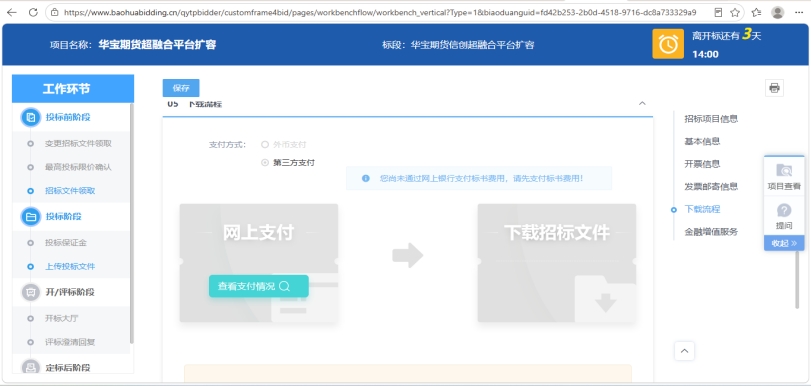
Task: Click the 提问 question mark icon
Action: click(x=784, y=210)
